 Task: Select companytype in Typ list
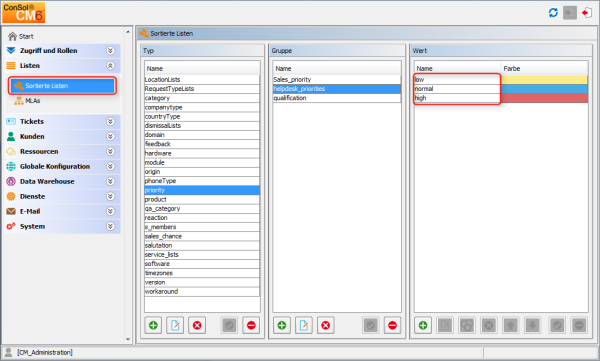click(202, 107)
